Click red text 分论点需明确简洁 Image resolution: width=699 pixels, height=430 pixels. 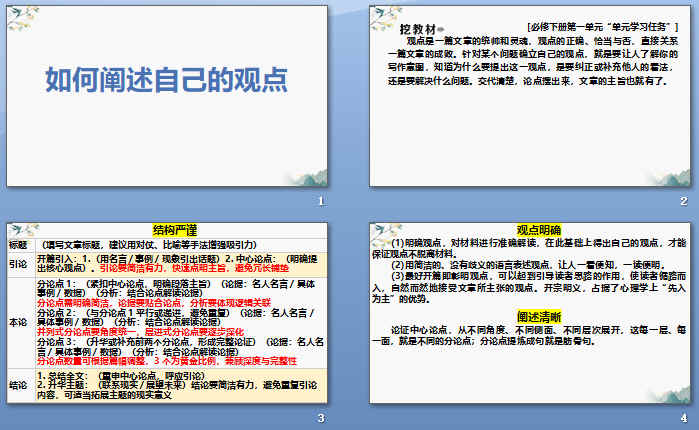(x=154, y=303)
